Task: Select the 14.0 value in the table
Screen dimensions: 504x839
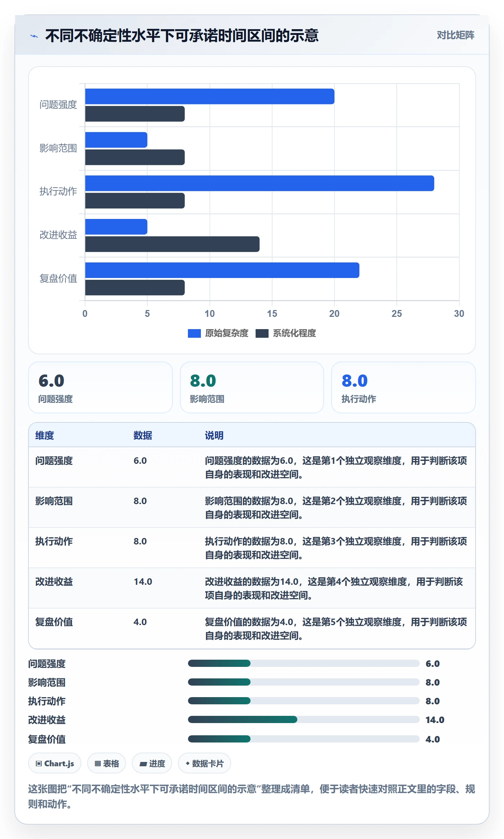Action: coord(143,582)
